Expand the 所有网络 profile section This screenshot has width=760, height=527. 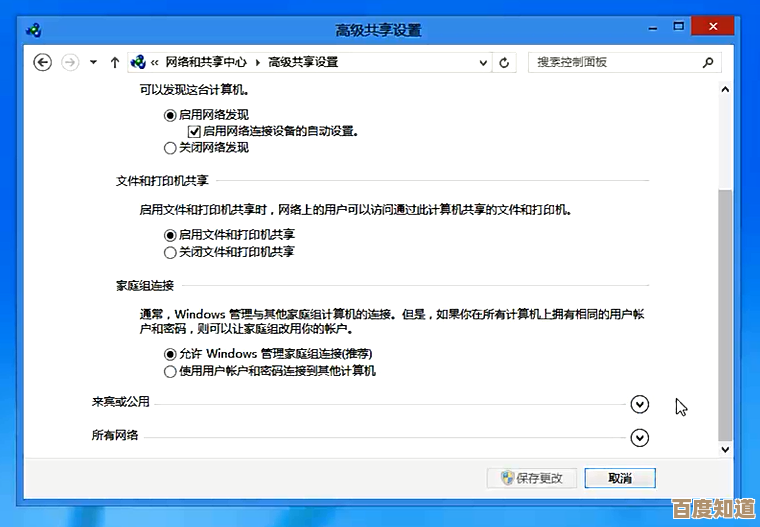coord(640,437)
